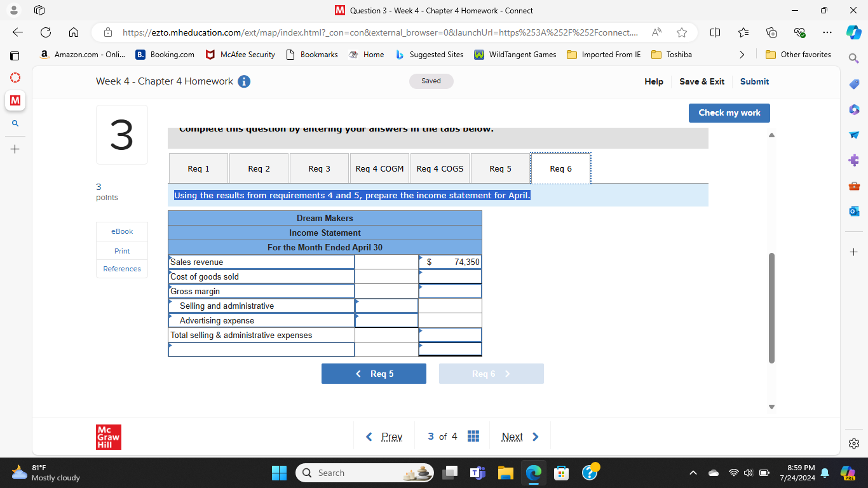Add page to favorites star icon

[x=682, y=32]
